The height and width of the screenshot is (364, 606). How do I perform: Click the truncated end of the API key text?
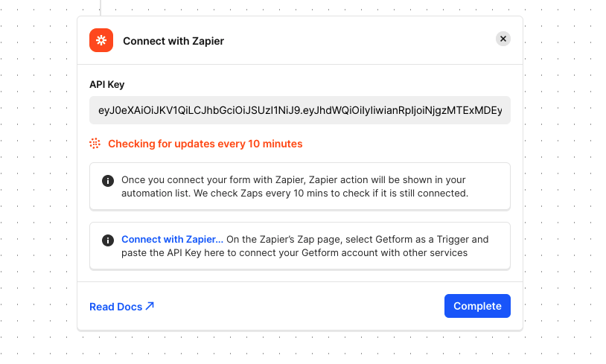(x=483, y=110)
